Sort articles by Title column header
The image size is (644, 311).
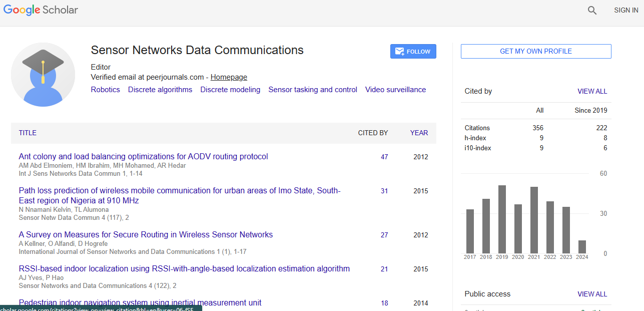tap(28, 133)
